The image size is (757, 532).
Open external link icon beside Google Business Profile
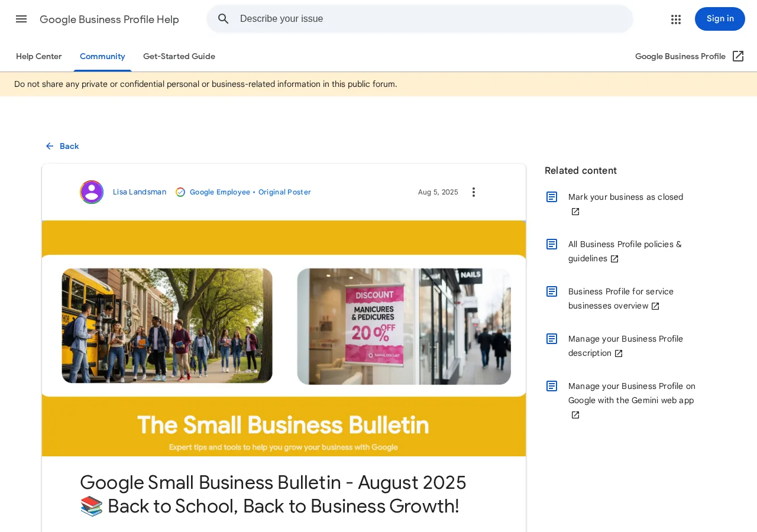(x=738, y=56)
